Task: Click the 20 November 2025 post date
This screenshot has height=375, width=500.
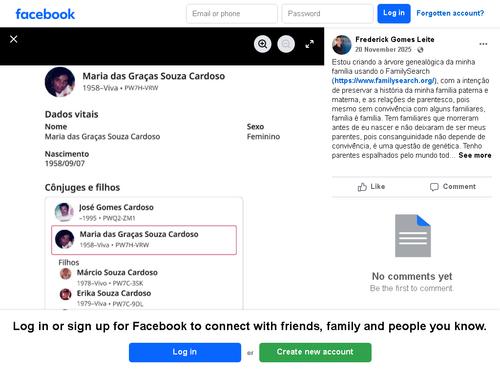Action: click(x=383, y=50)
